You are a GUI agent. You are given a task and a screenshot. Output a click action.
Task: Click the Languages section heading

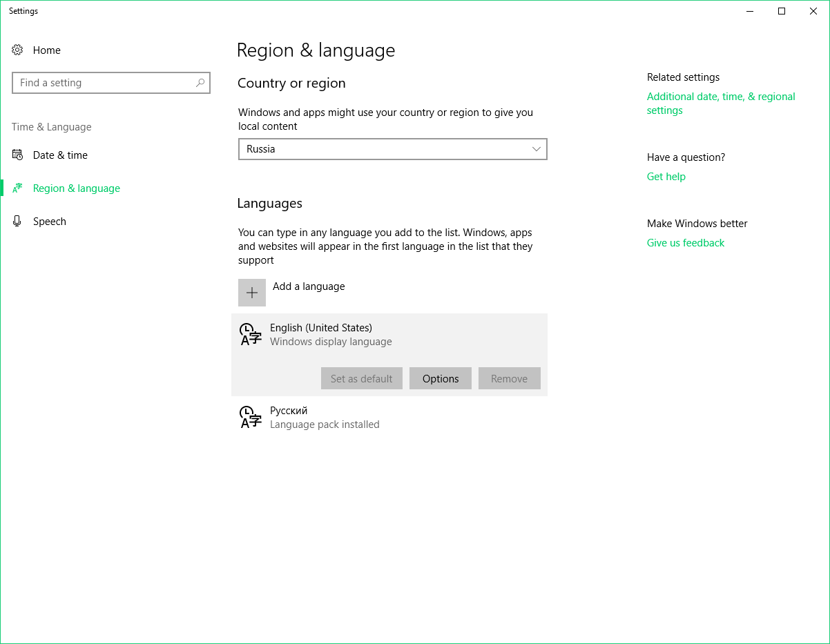pos(270,204)
